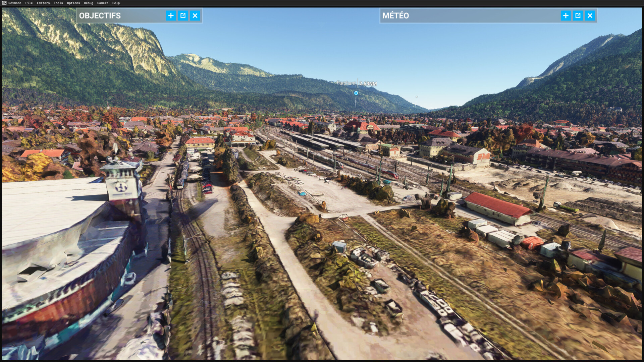Open the Devmode menu
This screenshot has height=362, width=644.
click(15, 3)
